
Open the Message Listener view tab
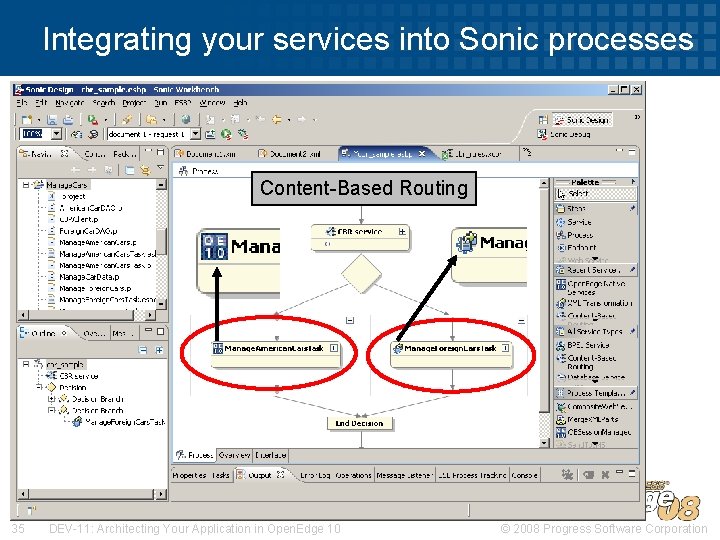[404, 475]
